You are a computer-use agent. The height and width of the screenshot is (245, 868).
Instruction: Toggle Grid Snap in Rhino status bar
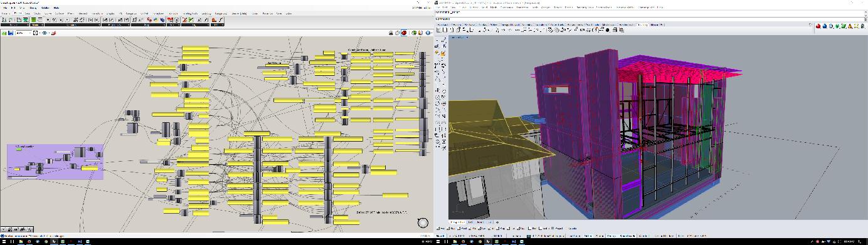pyautogui.click(x=574, y=236)
